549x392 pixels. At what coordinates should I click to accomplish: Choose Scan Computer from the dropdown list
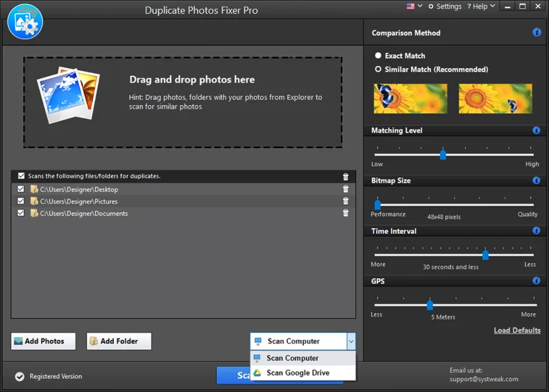(x=303, y=358)
